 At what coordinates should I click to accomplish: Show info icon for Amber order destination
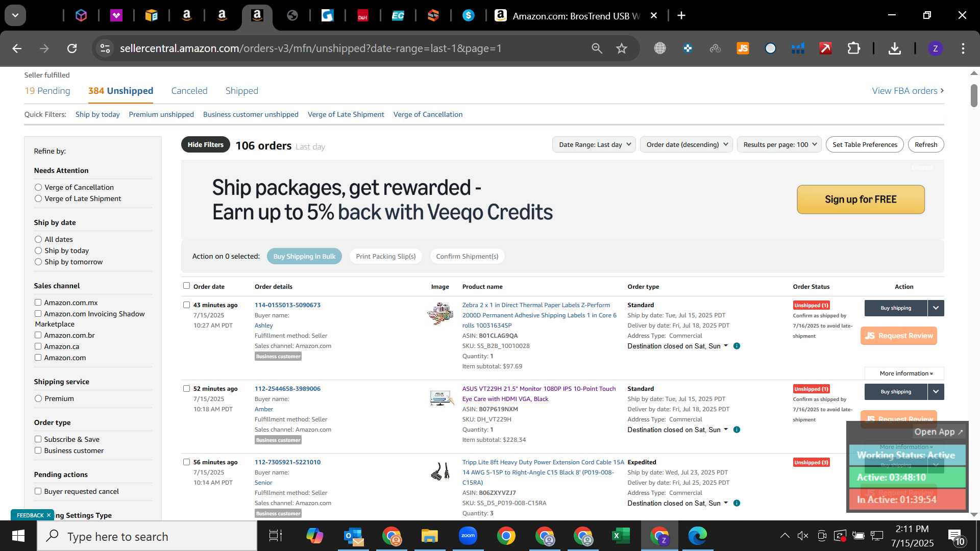(x=737, y=430)
